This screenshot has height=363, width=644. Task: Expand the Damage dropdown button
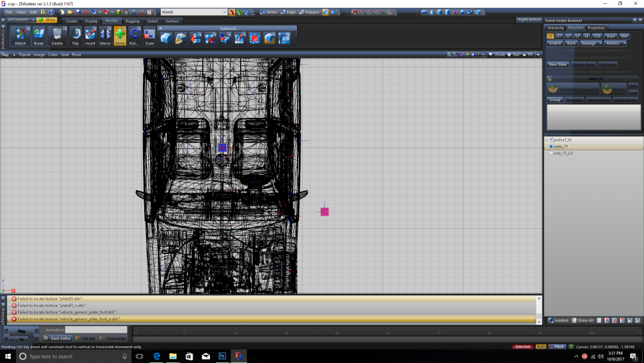[591, 43]
